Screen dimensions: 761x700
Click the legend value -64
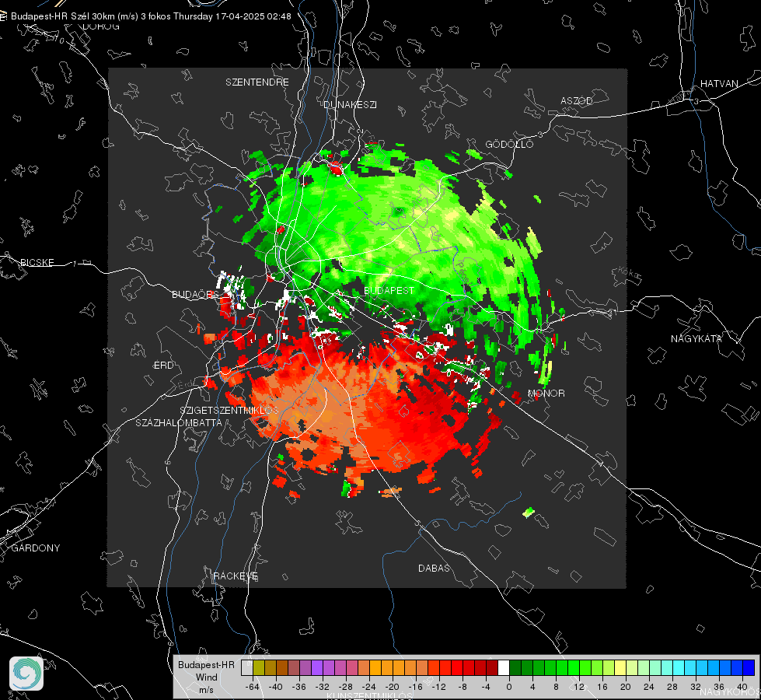253,687
